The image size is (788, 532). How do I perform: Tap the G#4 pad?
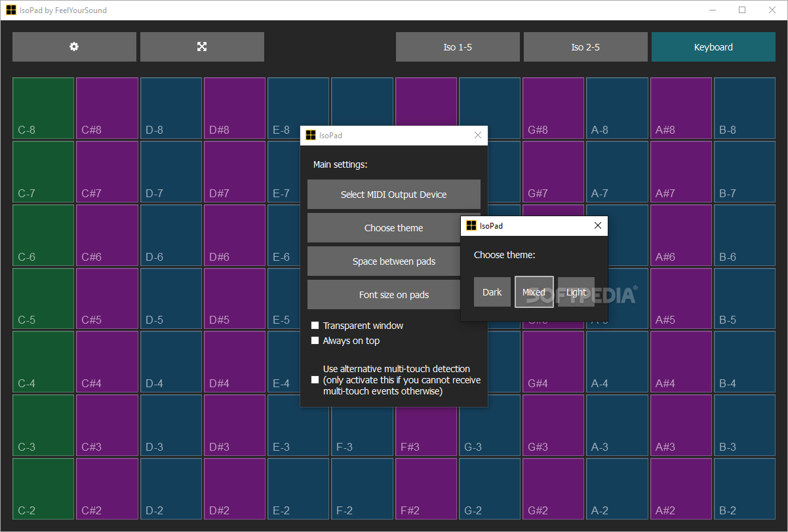[x=553, y=362]
